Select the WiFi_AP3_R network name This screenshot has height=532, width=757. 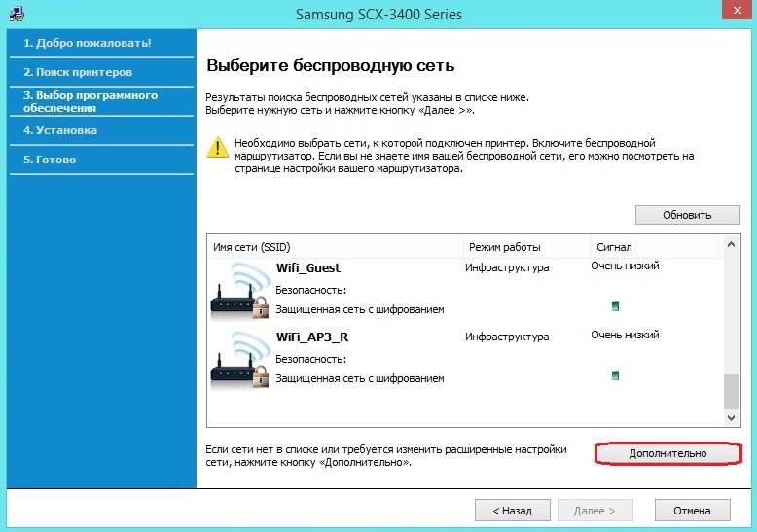click(x=312, y=337)
